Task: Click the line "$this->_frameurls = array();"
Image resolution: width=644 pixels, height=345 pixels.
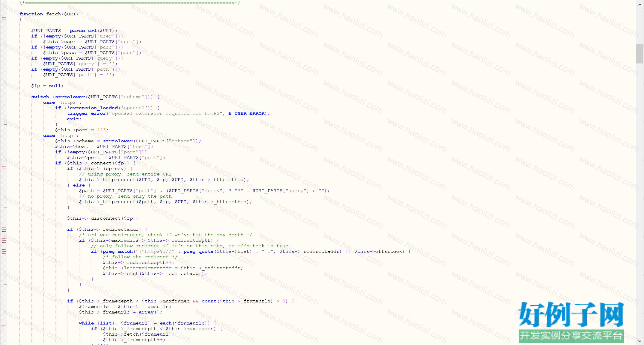Action: tap(121, 312)
